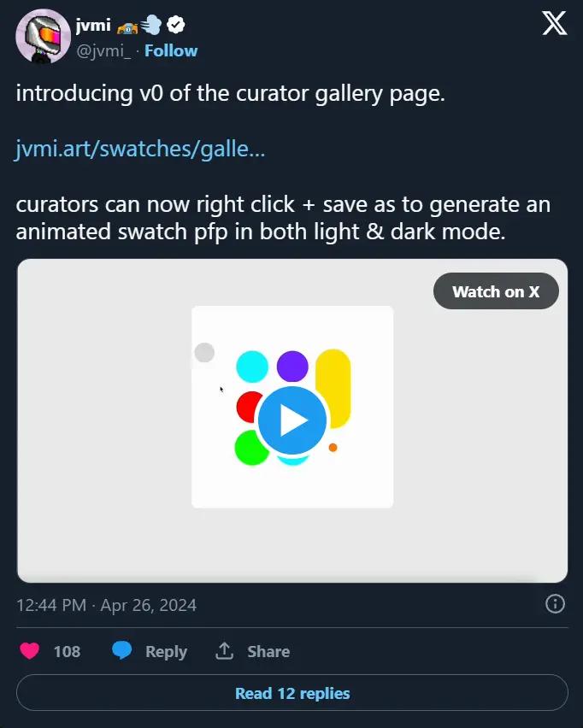Follow the @jvmi_ account
583x728 pixels.
click(x=171, y=50)
